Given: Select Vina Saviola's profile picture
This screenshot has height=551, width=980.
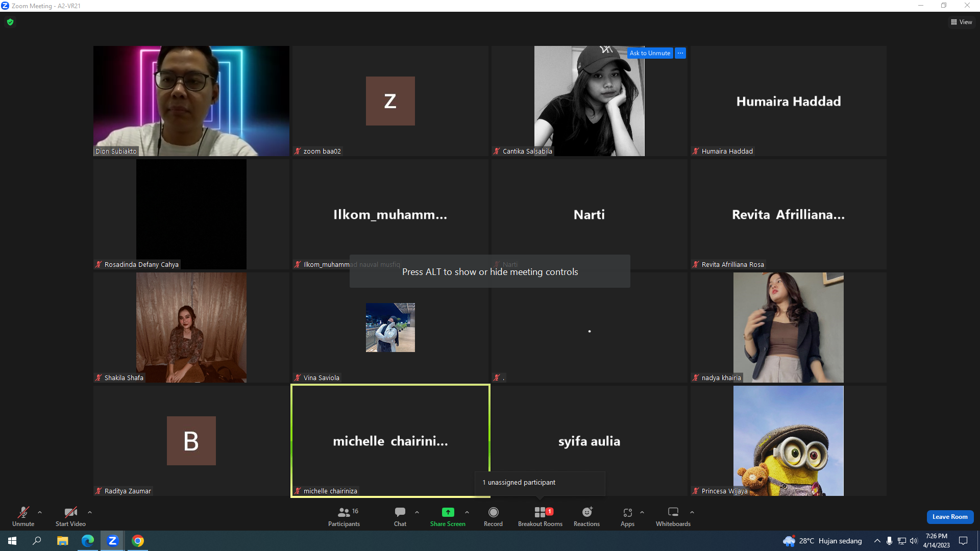Looking at the screenshot, I should pyautogui.click(x=390, y=328).
